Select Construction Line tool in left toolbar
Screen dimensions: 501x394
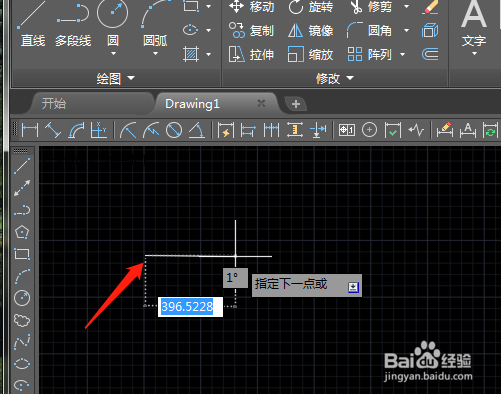22,188
